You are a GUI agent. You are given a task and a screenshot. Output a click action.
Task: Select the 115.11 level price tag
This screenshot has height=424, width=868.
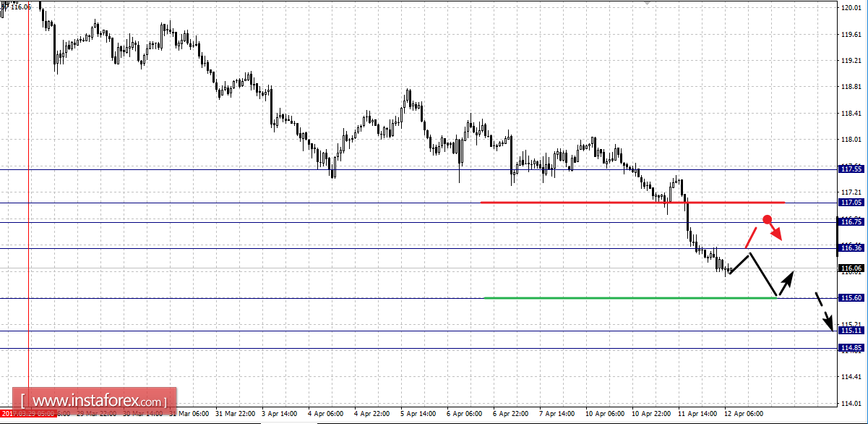(x=851, y=331)
